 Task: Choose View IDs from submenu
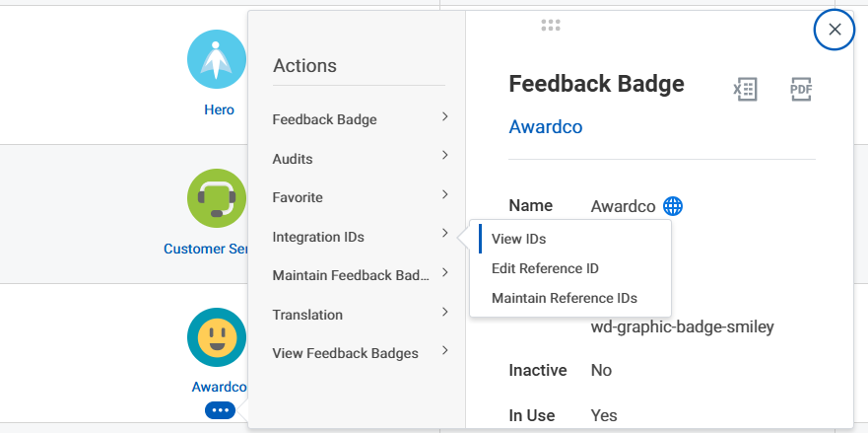coord(518,239)
